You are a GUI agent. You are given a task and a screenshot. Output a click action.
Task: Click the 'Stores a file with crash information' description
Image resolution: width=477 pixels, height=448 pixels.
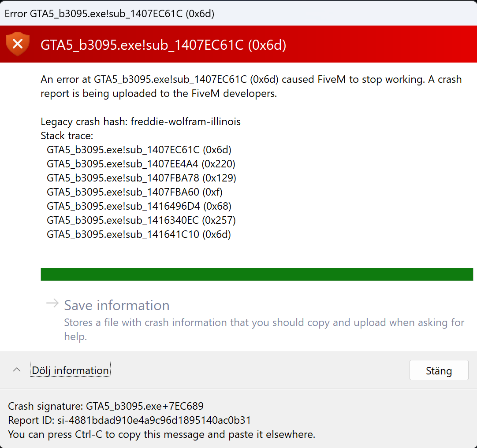264,329
